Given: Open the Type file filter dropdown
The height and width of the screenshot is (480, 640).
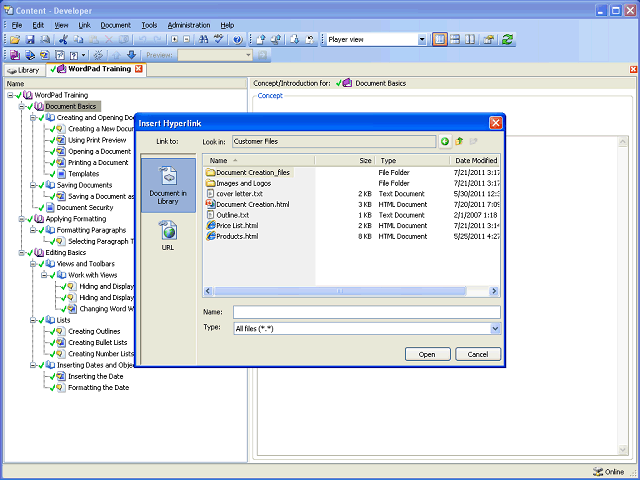Looking at the screenshot, I should [x=495, y=328].
